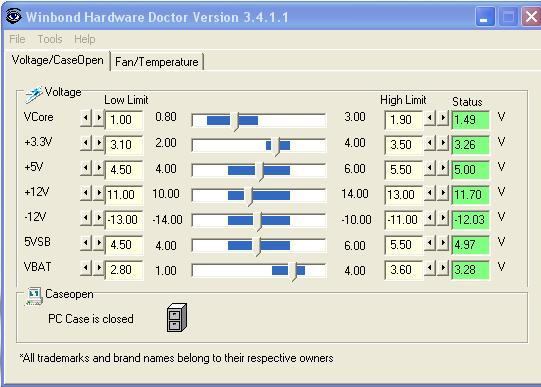Increase the +12V high limit

443,194
